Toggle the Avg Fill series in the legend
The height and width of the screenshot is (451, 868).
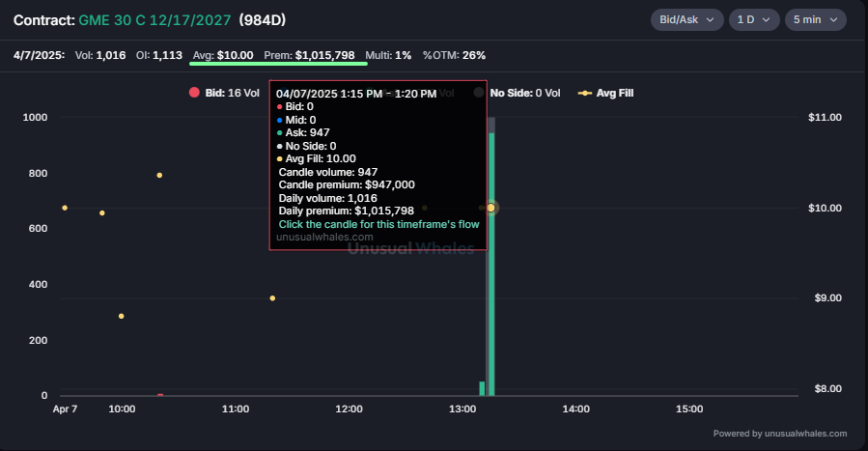pos(605,93)
